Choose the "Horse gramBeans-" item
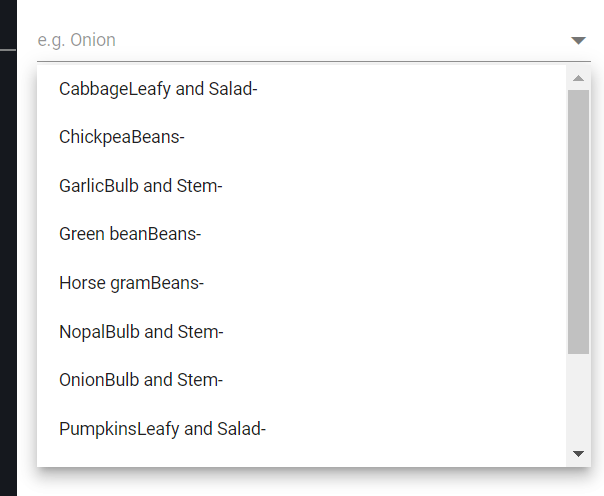This screenshot has height=496, width=604. [131, 283]
